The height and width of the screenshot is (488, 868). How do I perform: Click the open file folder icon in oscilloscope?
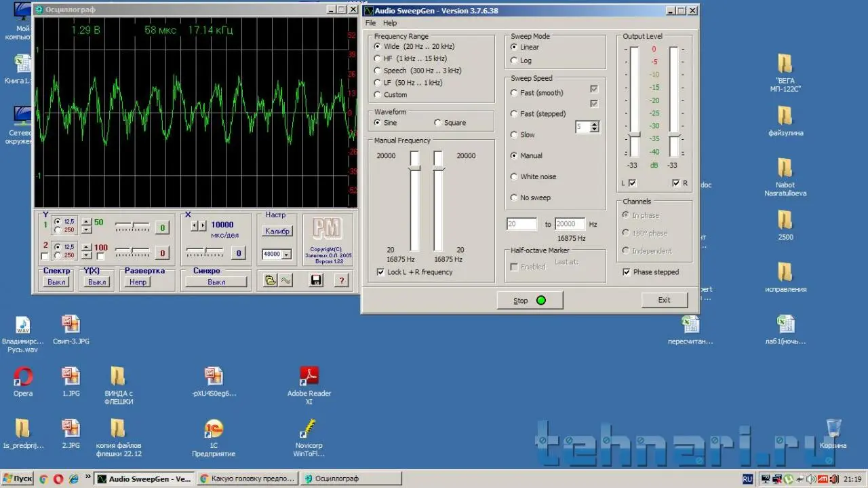271,280
